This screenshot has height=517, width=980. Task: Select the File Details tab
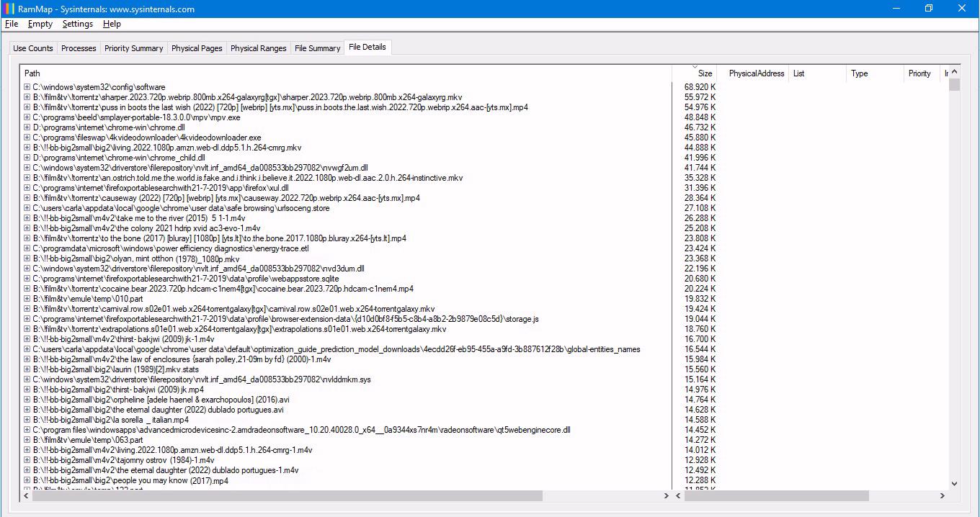pos(367,47)
